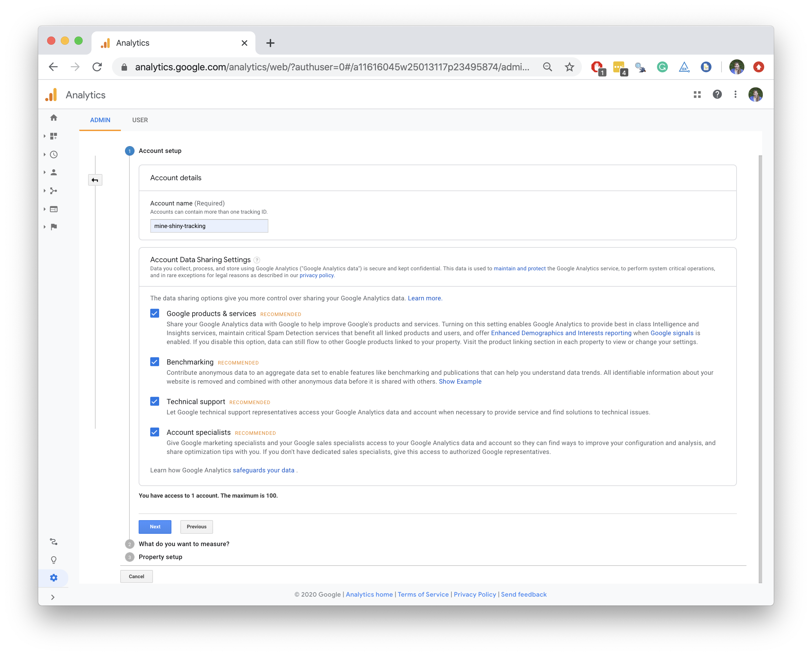Screen dimensions: 812x656
Task: Disable Benchmarking data sharing checkbox
Action: 155,361
